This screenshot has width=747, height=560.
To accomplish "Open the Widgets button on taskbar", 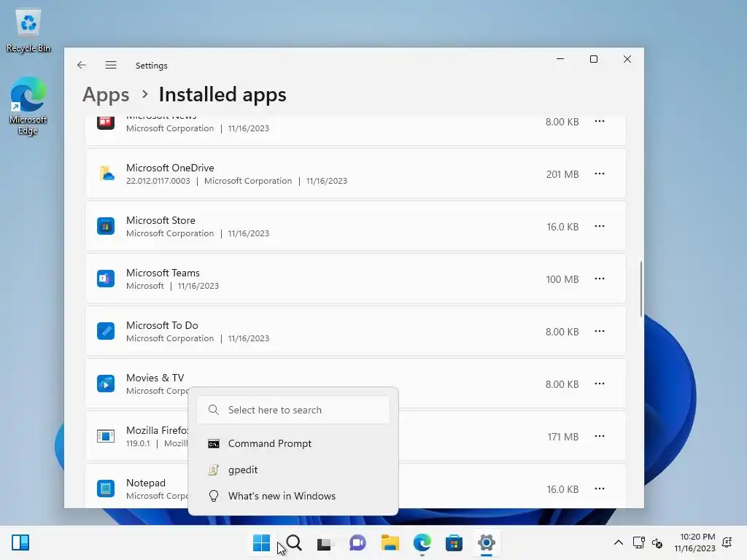I will point(20,542).
